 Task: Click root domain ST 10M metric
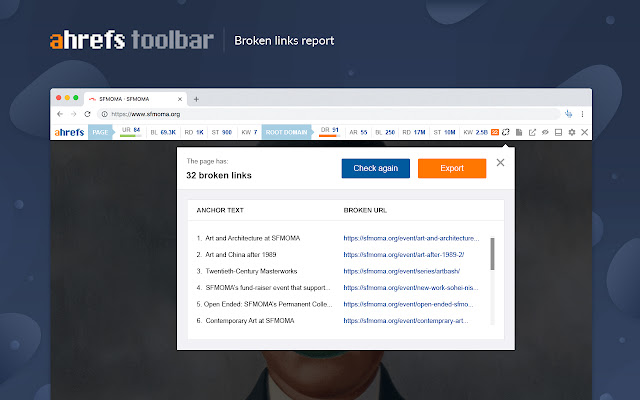click(444, 132)
